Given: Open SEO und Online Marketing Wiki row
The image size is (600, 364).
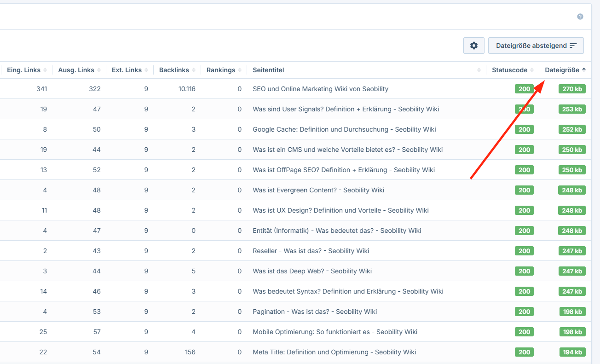Looking at the screenshot, I should [320, 89].
